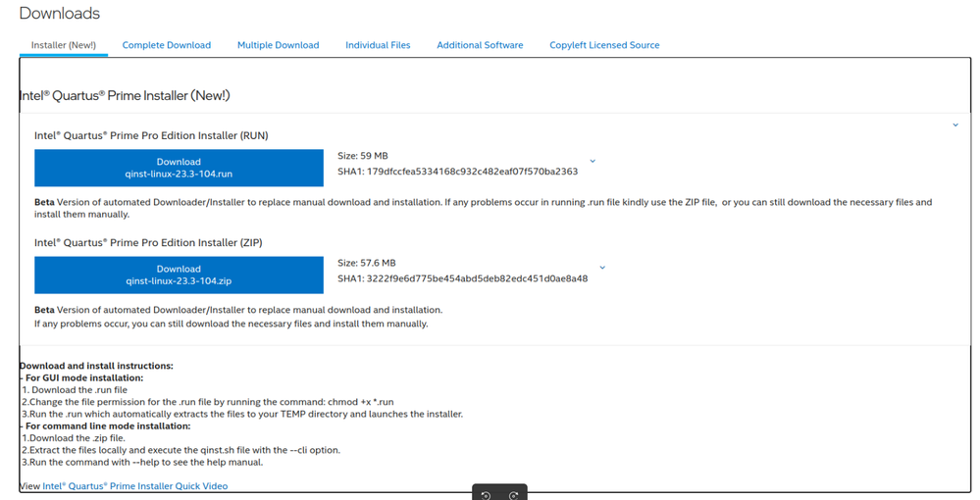
Task: Click the qinst.sh --cli instruction line
Action: tap(181, 450)
